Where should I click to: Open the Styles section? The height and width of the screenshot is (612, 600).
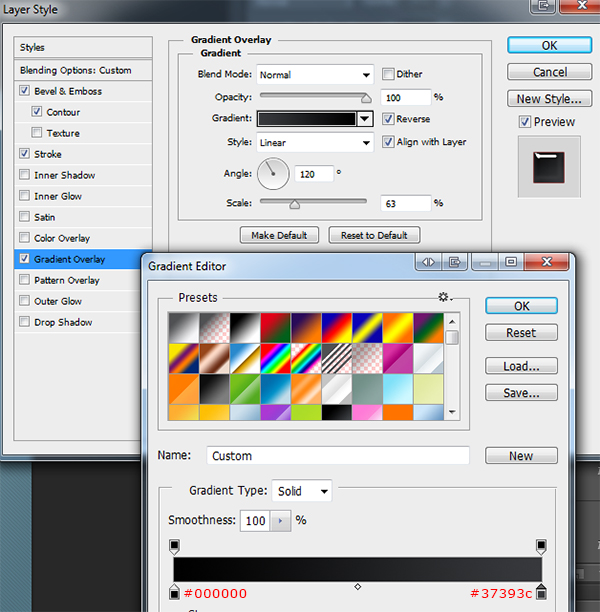click(83, 48)
